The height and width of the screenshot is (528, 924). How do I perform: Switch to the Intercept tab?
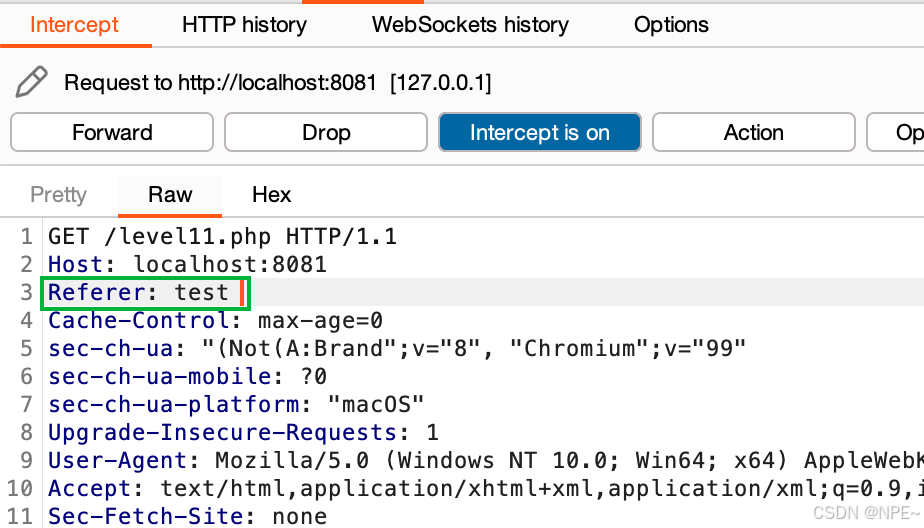click(74, 25)
